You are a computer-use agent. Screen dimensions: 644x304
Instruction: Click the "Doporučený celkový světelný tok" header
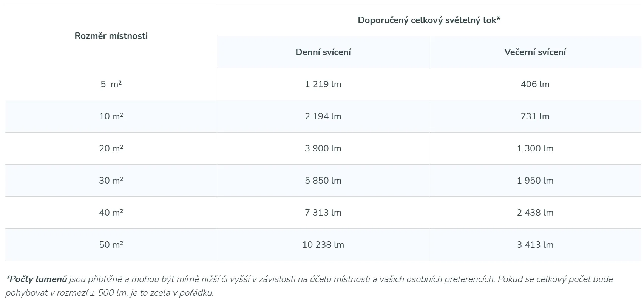429,20
